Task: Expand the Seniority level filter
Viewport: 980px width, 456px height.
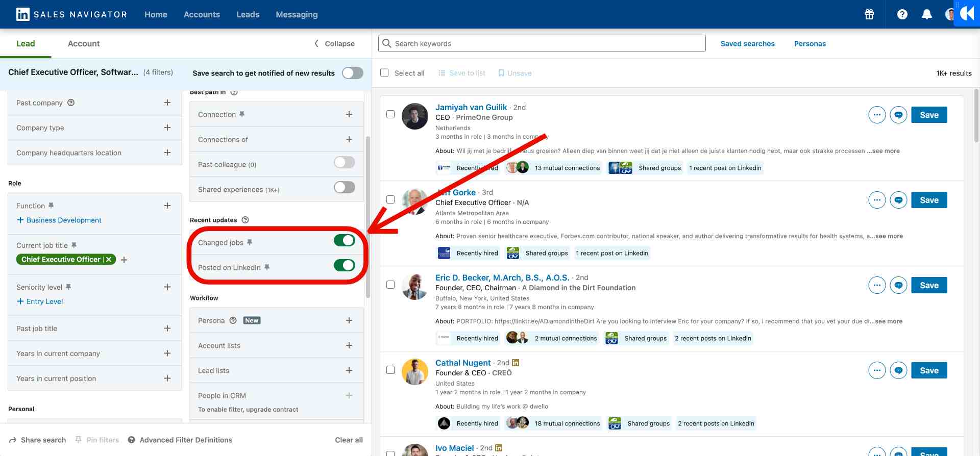Action: 167,287
